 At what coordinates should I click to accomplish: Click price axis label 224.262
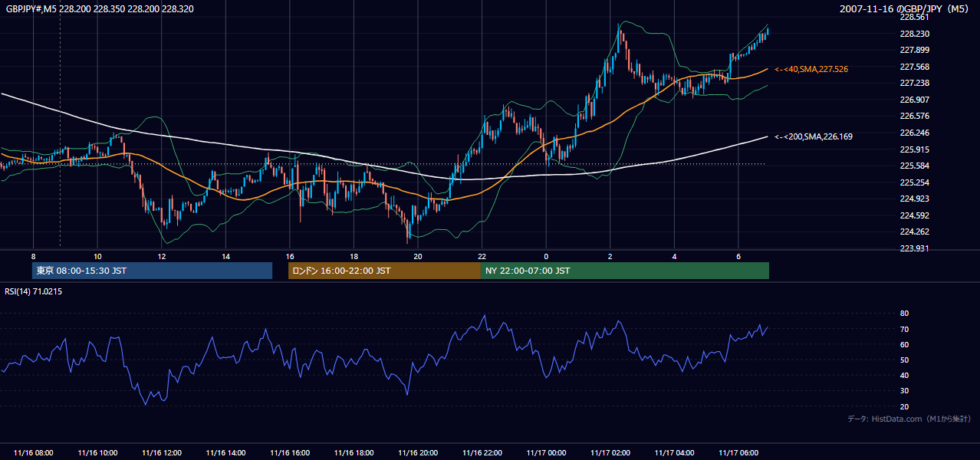coord(913,232)
